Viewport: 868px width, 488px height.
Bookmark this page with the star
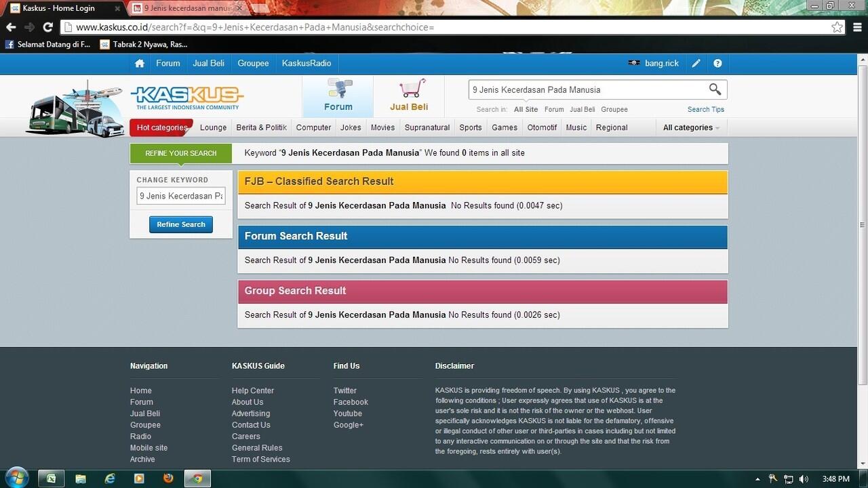(837, 27)
